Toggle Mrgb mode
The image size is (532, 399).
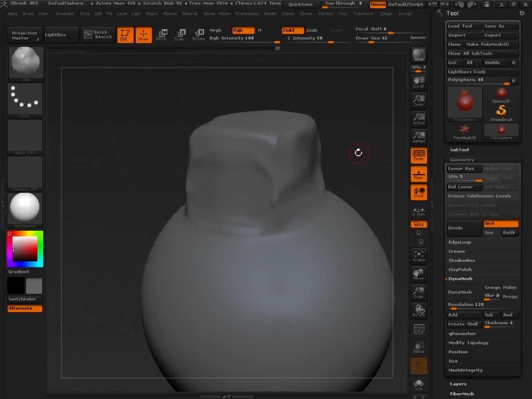(x=215, y=30)
